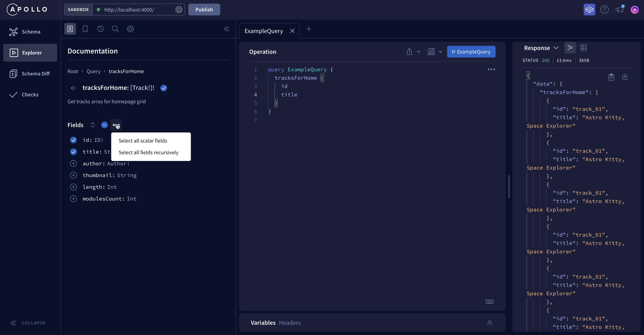
Task: Open the help question mark icon
Action: [605, 9]
